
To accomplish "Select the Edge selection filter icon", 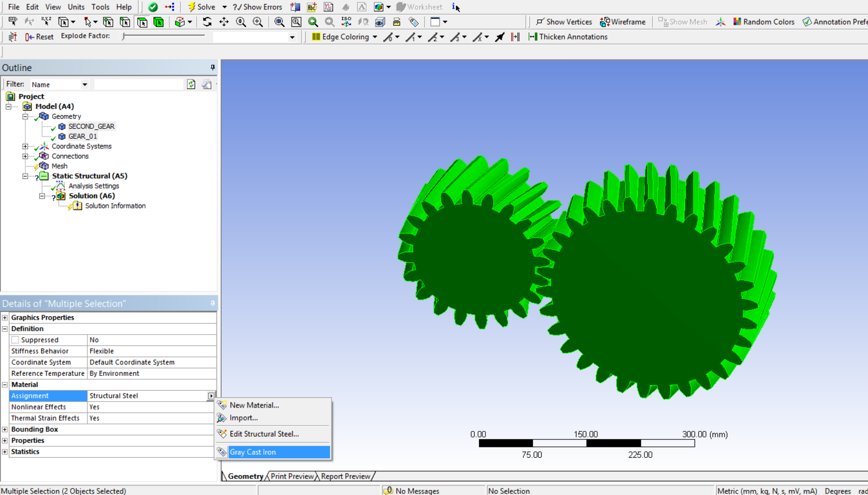I will (x=125, y=22).
